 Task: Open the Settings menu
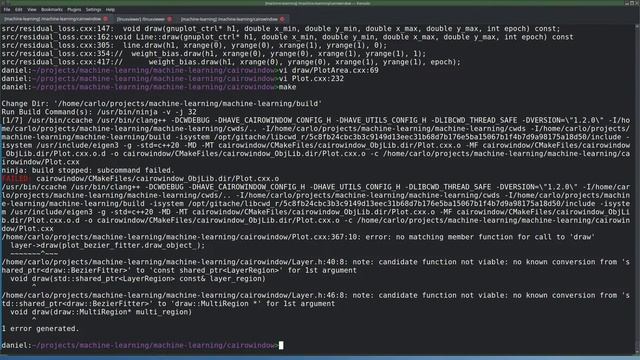93,9
